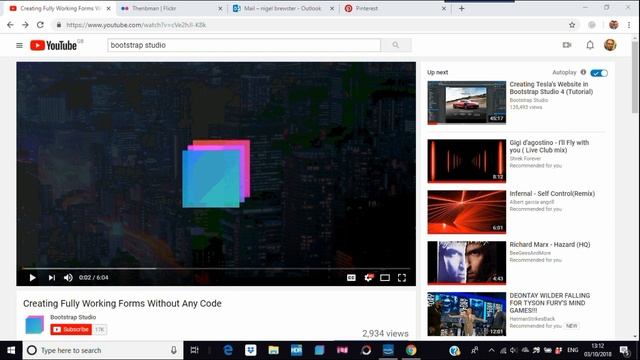Open taskbar clock and date

pos(598,350)
